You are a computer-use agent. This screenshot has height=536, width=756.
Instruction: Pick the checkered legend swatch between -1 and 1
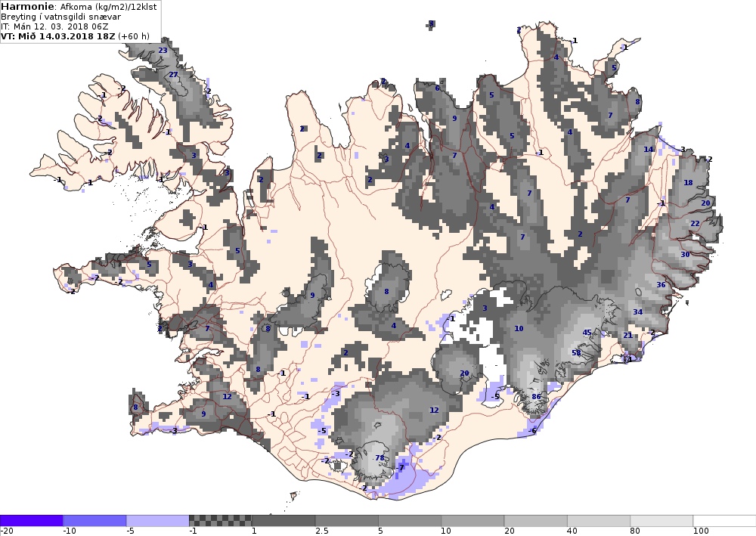[x=220, y=521]
